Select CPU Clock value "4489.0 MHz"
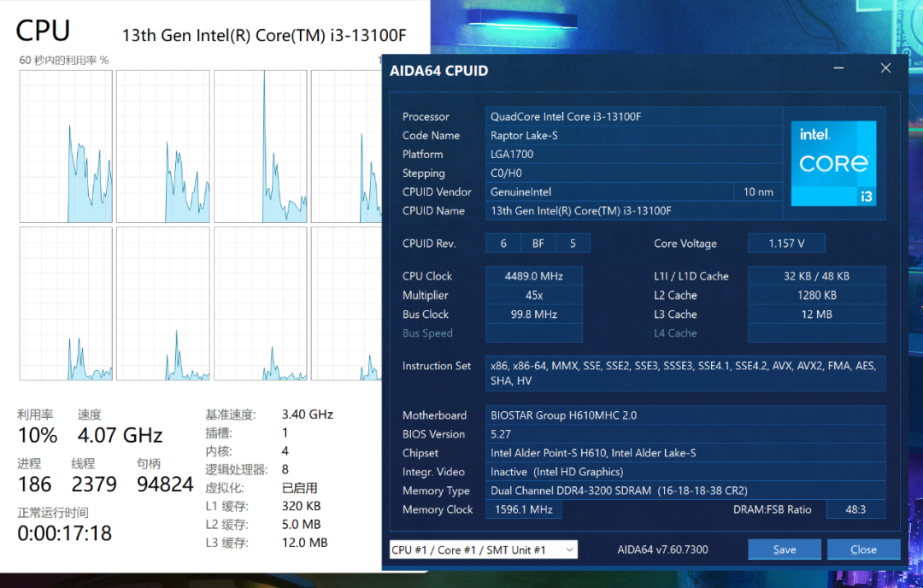 (x=534, y=276)
